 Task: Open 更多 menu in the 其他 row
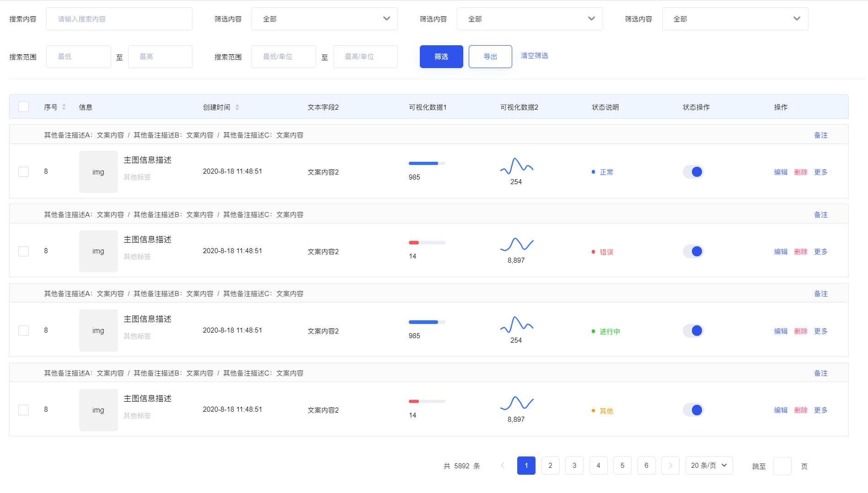point(821,410)
